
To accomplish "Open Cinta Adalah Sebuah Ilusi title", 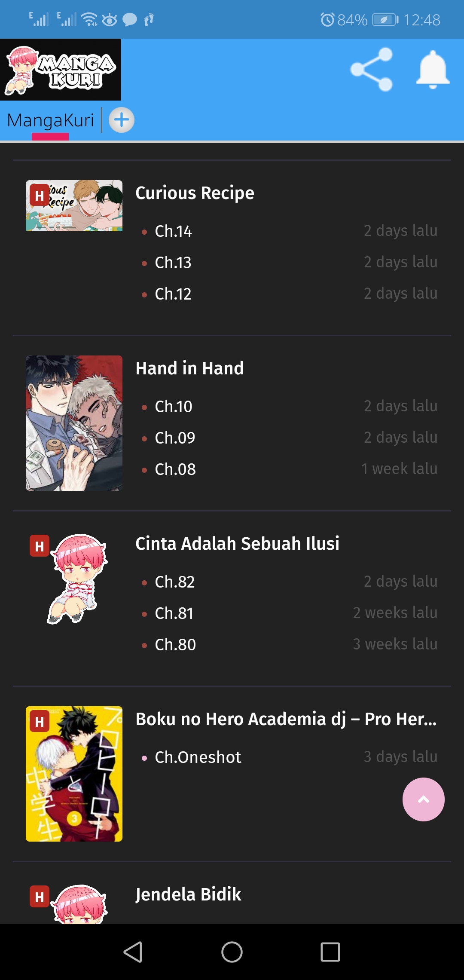I will pyautogui.click(x=237, y=544).
